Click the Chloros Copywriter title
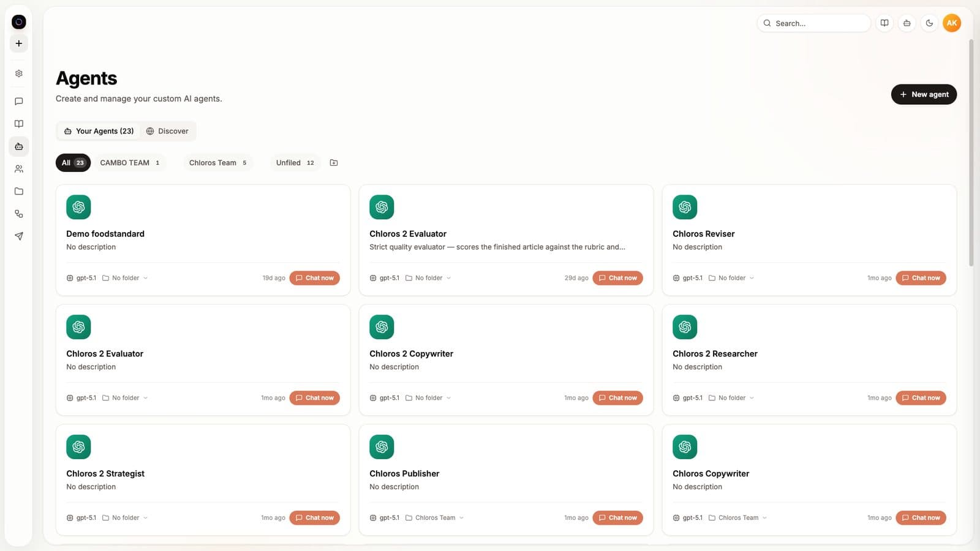The height and width of the screenshot is (551, 980). point(710,474)
